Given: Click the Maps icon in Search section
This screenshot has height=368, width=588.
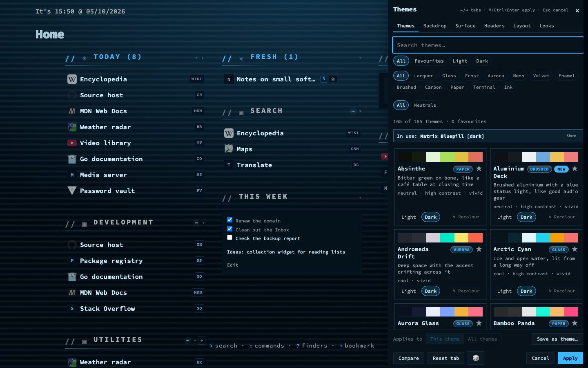Looking at the screenshot, I should click(x=229, y=149).
